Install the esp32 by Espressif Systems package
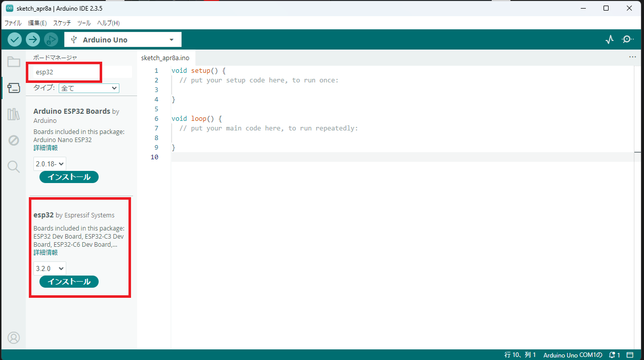 (69, 282)
